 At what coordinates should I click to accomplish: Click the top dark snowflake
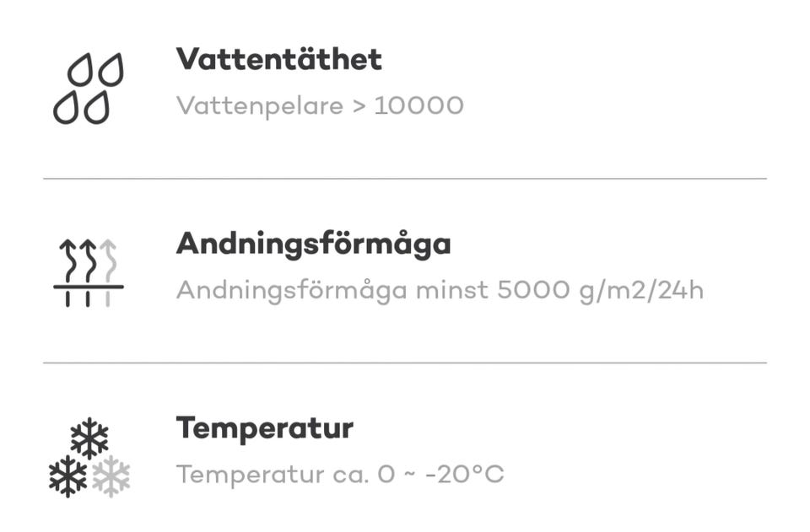(x=89, y=438)
